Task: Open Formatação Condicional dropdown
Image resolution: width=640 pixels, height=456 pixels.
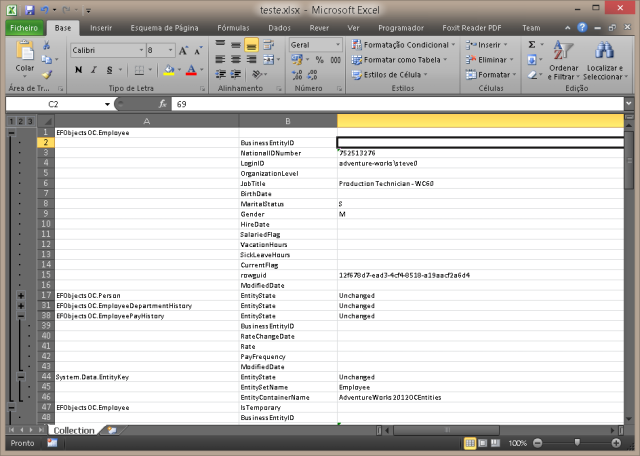Action: pos(403,45)
